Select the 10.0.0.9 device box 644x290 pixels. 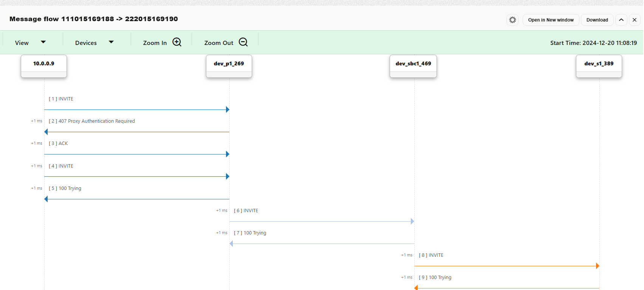coord(44,64)
